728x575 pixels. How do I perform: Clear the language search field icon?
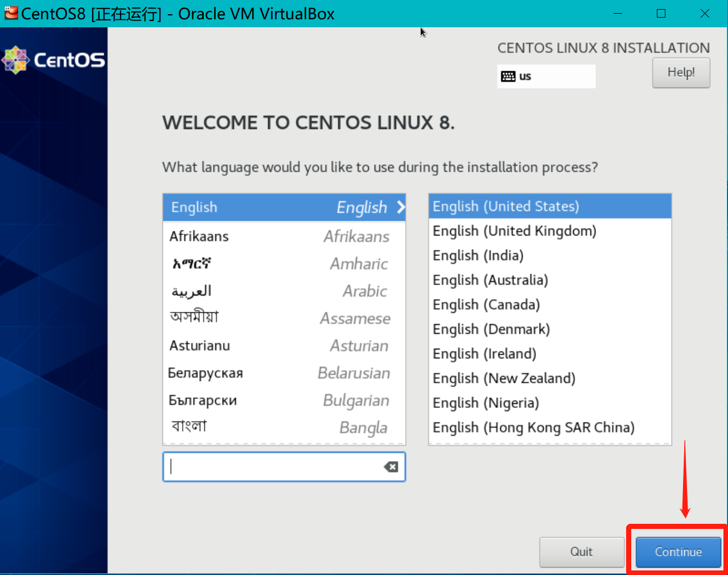pos(391,467)
